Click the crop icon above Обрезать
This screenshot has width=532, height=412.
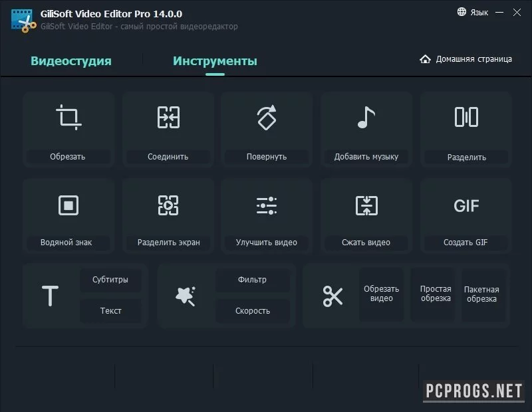69,117
